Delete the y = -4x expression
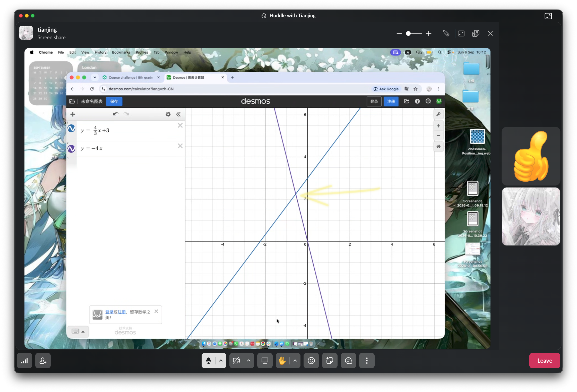 tap(180, 146)
